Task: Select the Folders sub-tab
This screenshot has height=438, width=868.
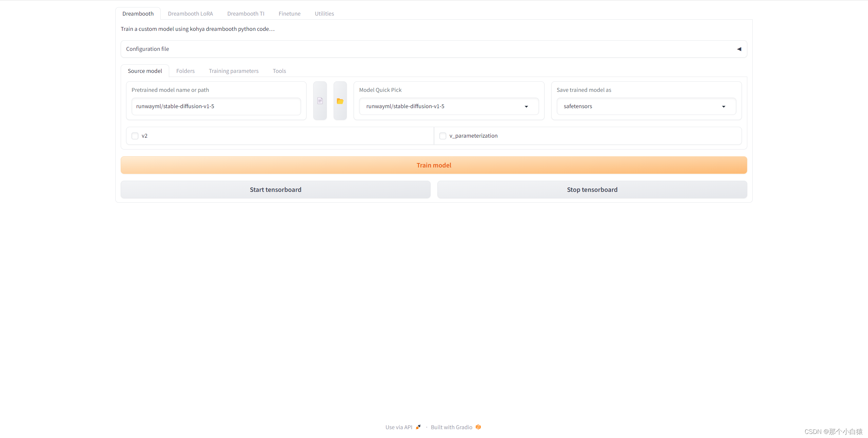Action: pyautogui.click(x=185, y=71)
